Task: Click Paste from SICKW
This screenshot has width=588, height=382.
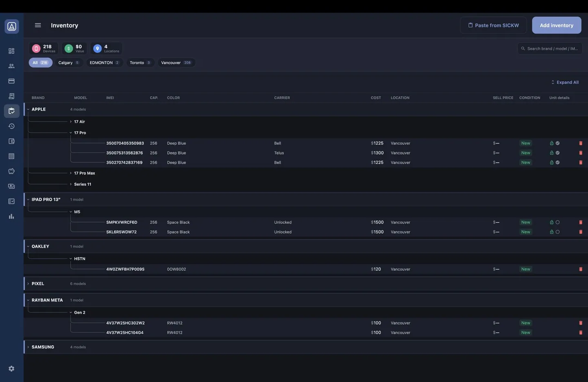Action: point(493,25)
